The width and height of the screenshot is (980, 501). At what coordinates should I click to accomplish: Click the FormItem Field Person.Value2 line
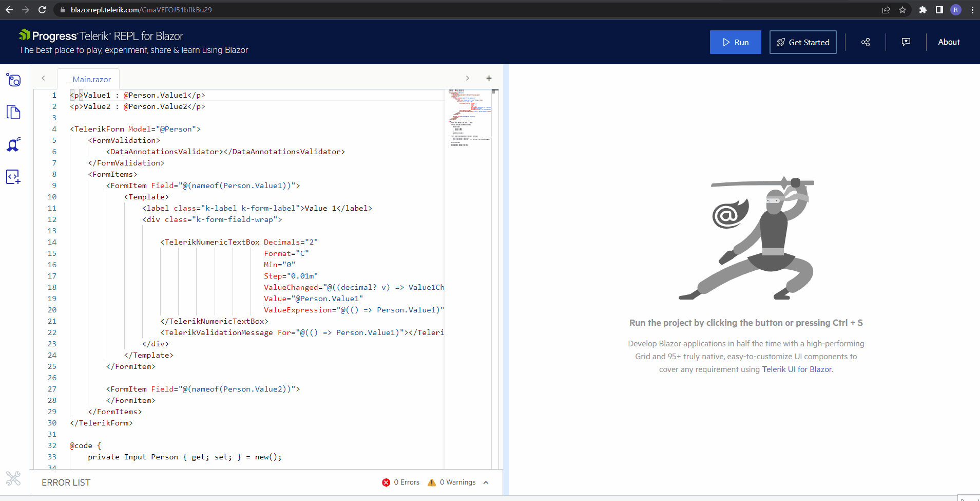[203, 389]
